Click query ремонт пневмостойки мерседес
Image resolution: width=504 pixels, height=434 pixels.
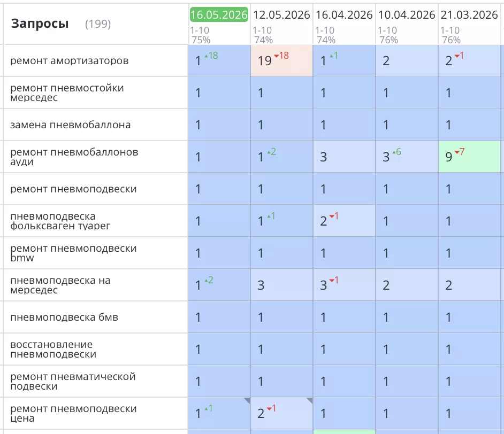point(67,93)
